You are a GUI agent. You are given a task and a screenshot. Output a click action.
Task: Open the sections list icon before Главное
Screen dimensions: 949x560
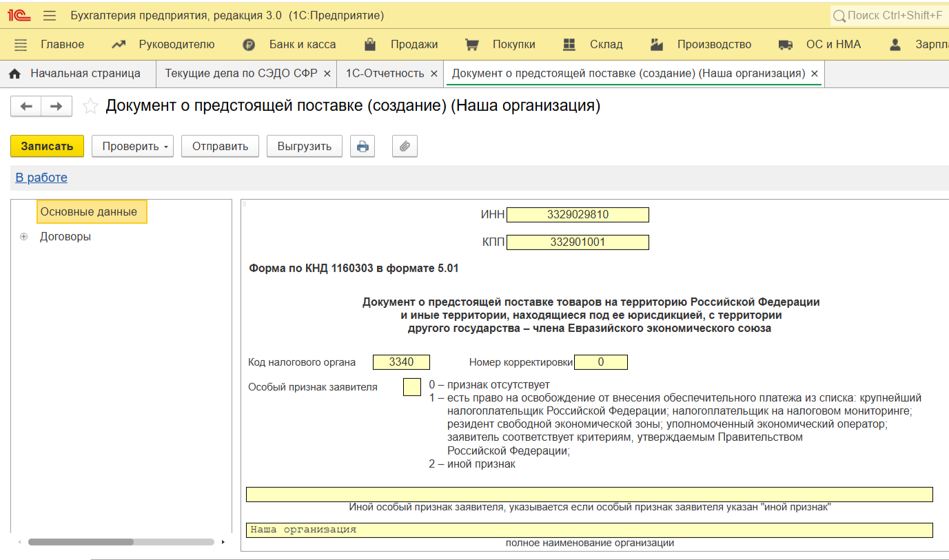coord(21,45)
